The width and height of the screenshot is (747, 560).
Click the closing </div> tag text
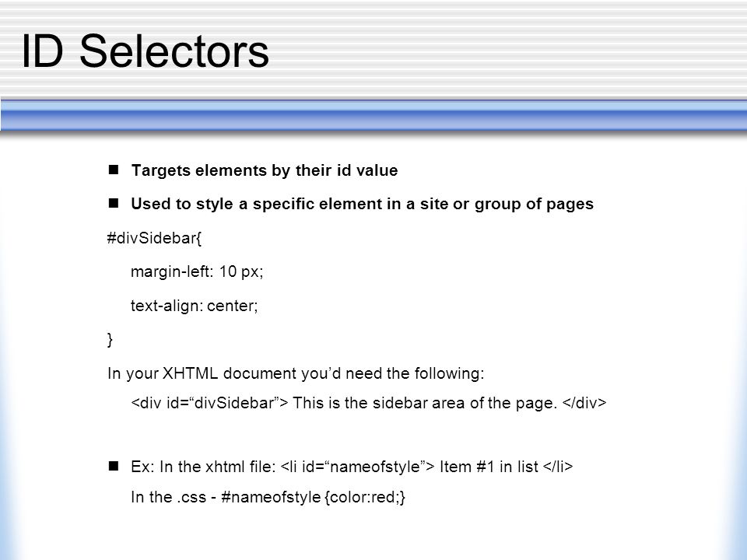pos(584,404)
